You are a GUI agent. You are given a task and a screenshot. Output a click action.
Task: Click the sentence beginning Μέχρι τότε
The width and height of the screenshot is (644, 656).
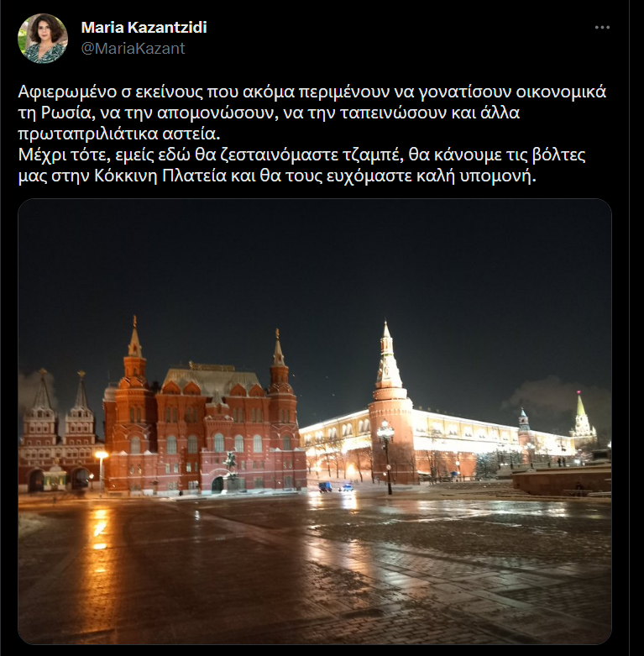301,165
